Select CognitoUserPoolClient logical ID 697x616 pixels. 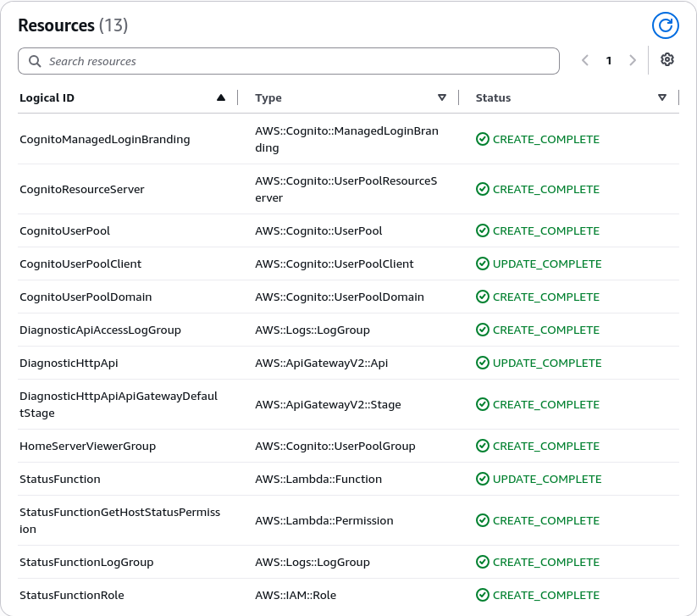click(80, 264)
